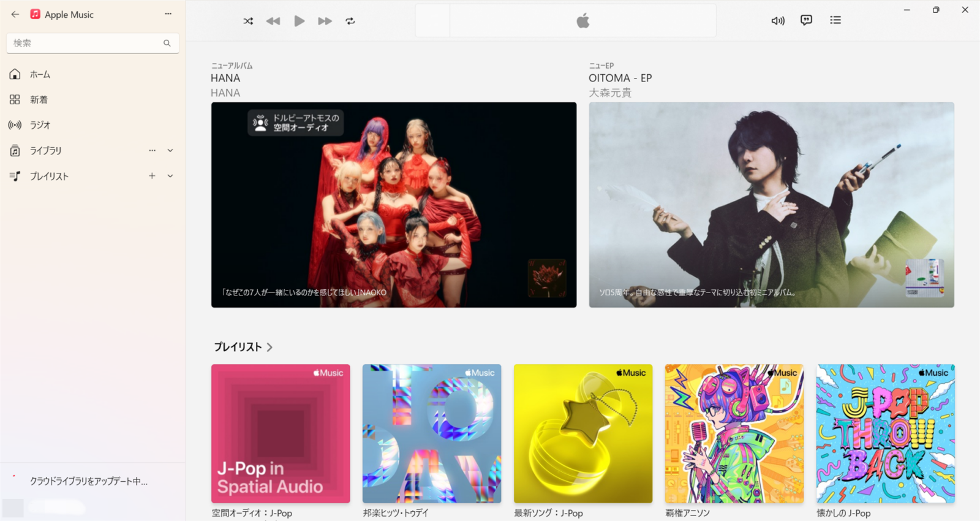This screenshot has width=980, height=521.
Task: Open the 新着 section
Action: pyautogui.click(x=92, y=99)
